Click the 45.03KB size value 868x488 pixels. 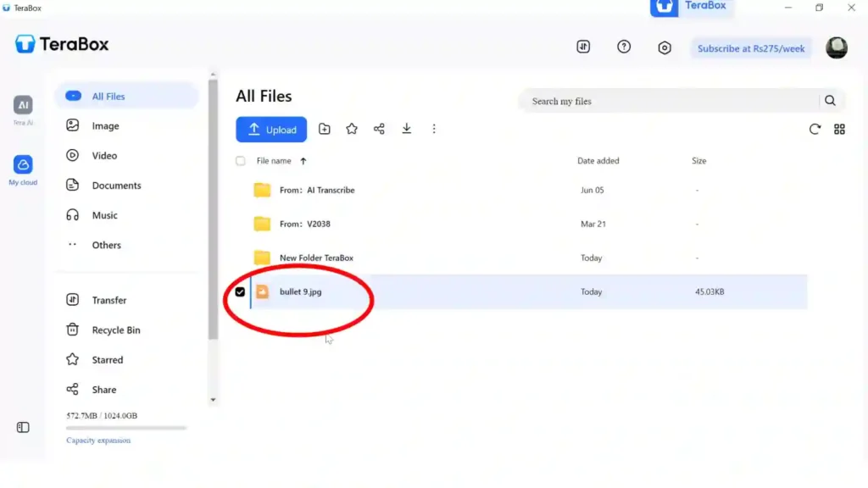point(709,291)
